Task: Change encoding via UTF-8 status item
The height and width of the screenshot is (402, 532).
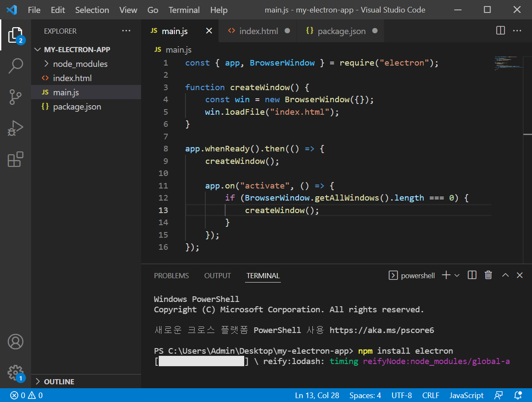Action: pyautogui.click(x=402, y=395)
